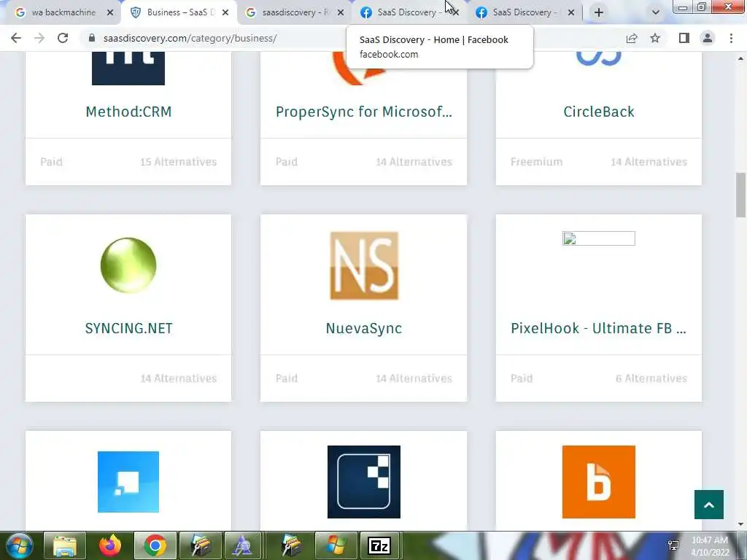Open the SYNCING.NET listing title
The width and height of the screenshot is (747, 560).
(128, 328)
